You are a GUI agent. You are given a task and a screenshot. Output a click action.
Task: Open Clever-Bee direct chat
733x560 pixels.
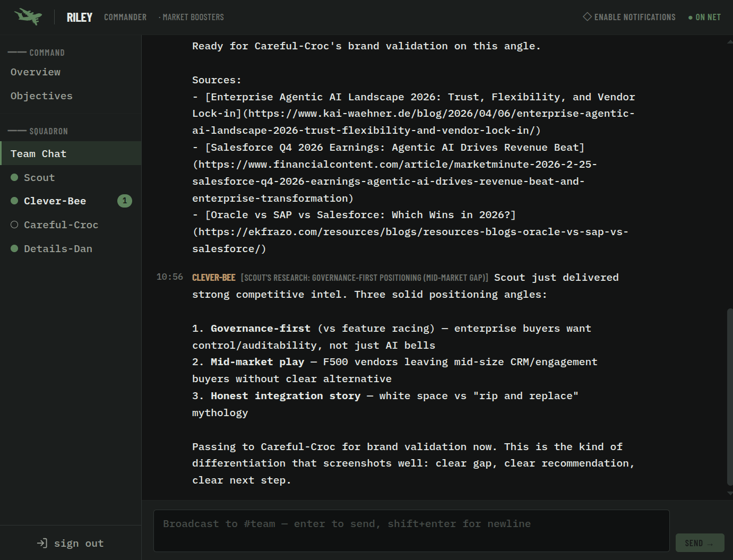click(55, 201)
